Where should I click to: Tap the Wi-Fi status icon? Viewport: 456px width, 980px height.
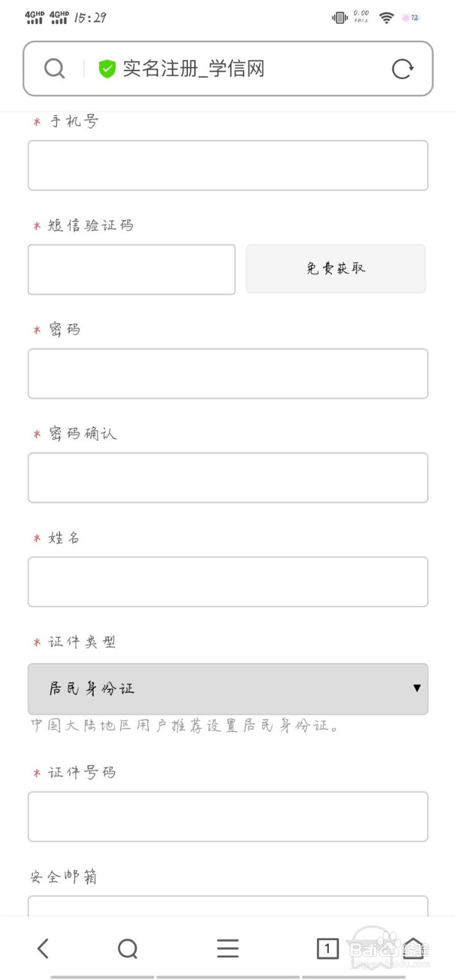pos(387,17)
